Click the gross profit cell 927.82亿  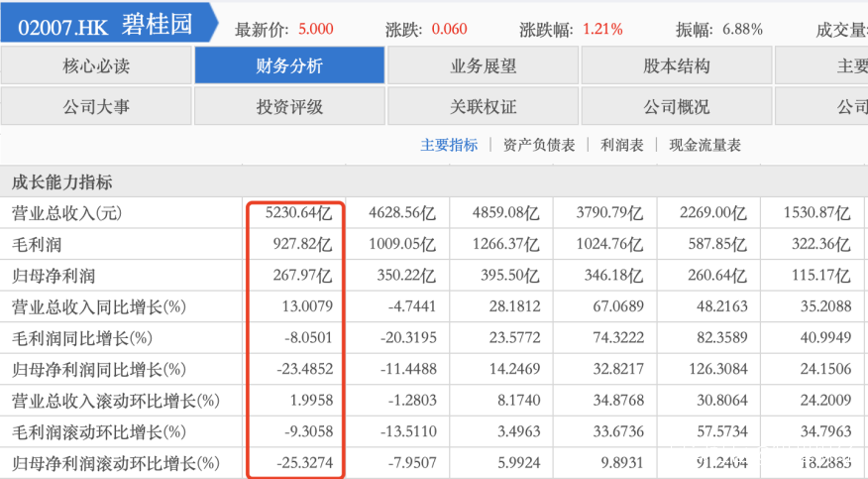(303, 244)
